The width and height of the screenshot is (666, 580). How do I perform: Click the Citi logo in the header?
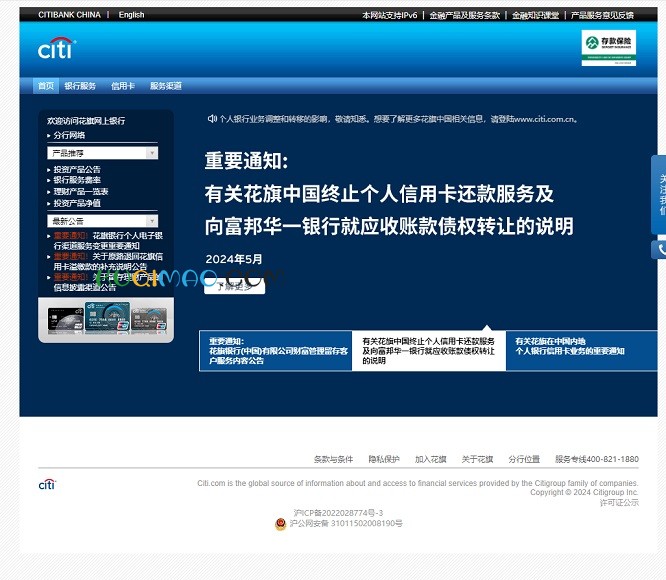pyautogui.click(x=57, y=48)
